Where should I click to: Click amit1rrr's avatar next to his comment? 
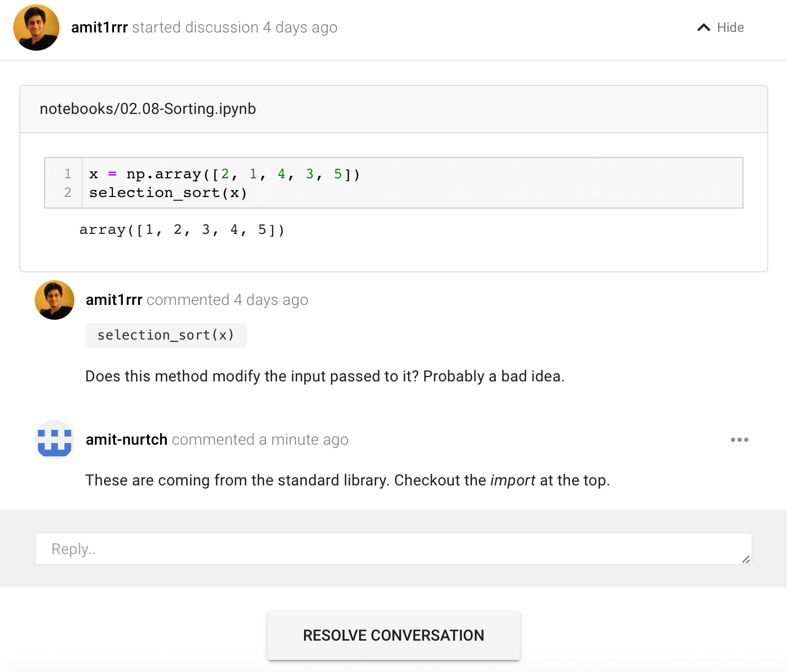click(54, 299)
